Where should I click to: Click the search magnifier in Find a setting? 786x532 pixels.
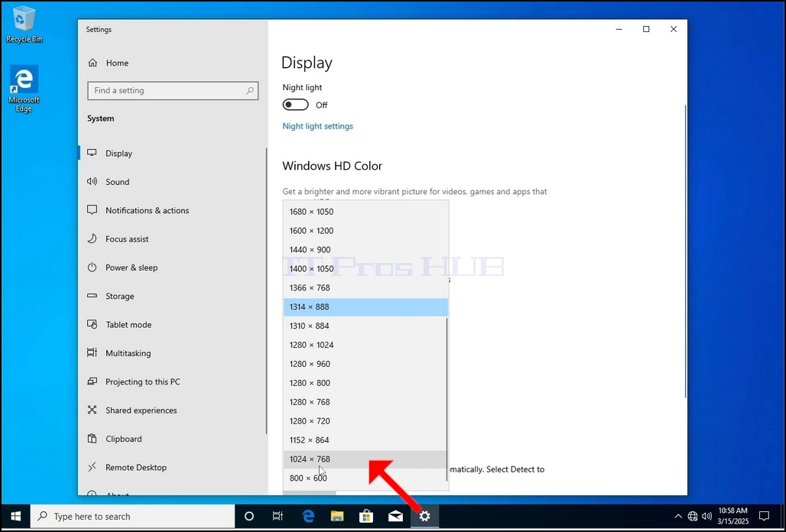coord(249,91)
